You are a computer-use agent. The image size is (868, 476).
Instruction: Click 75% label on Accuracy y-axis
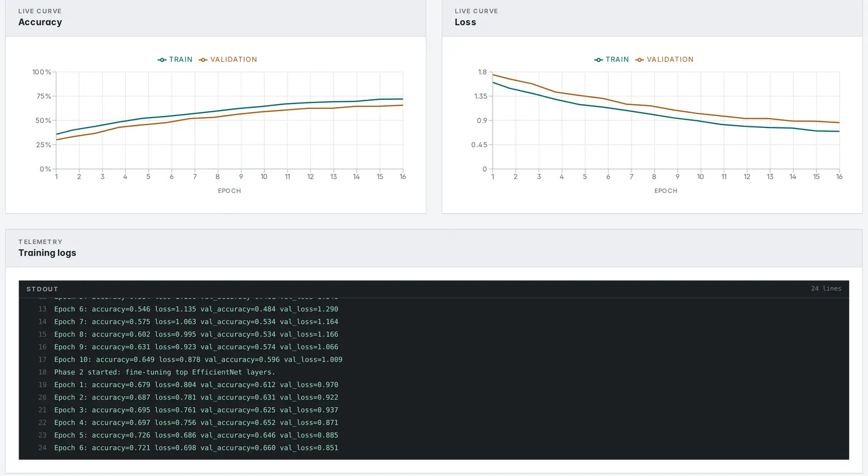click(43, 97)
